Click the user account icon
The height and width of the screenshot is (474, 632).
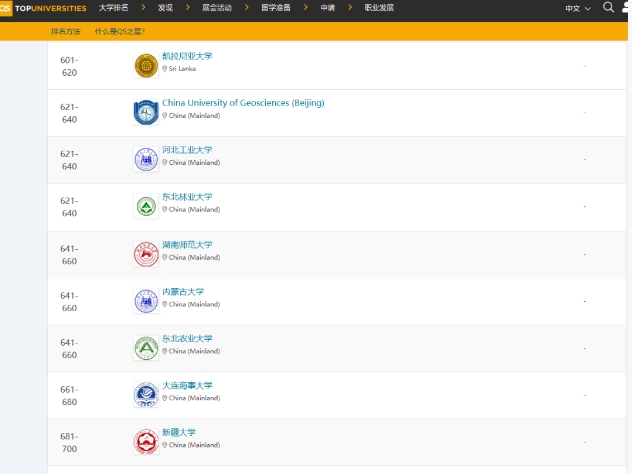pos(627,8)
